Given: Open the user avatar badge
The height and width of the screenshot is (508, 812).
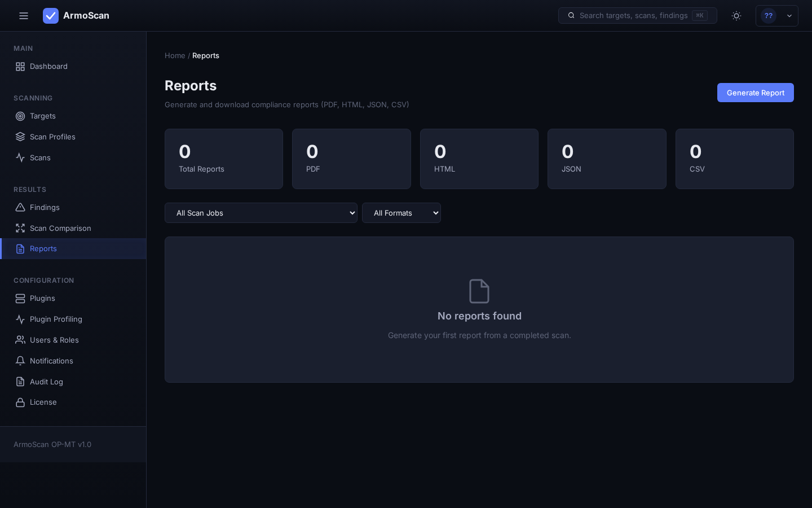Looking at the screenshot, I should click(x=769, y=16).
